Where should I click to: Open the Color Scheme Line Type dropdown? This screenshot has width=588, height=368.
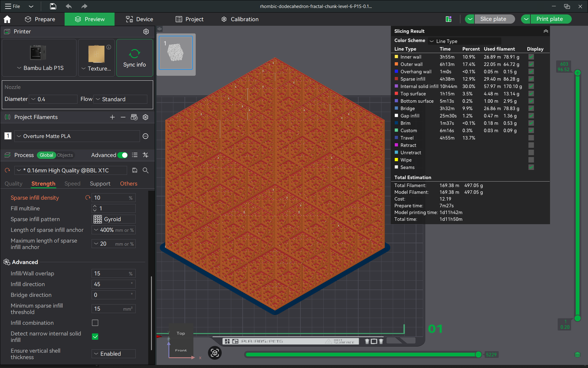464,41
